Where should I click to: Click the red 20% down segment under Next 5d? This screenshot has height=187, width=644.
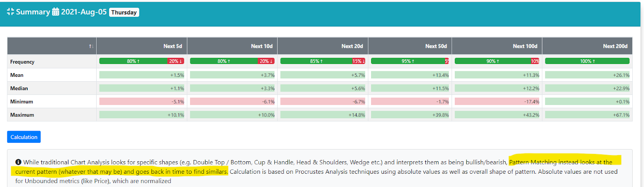click(176, 61)
